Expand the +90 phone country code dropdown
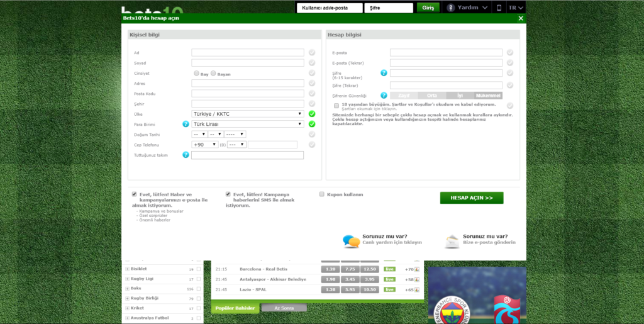This screenshot has width=644, height=324. (x=205, y=144)
